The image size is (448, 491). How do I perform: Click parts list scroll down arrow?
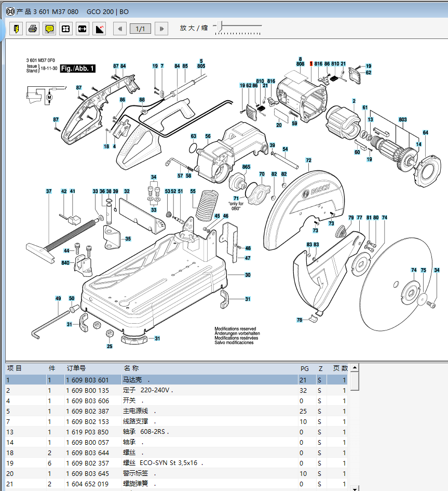click(x=355, y=488)
